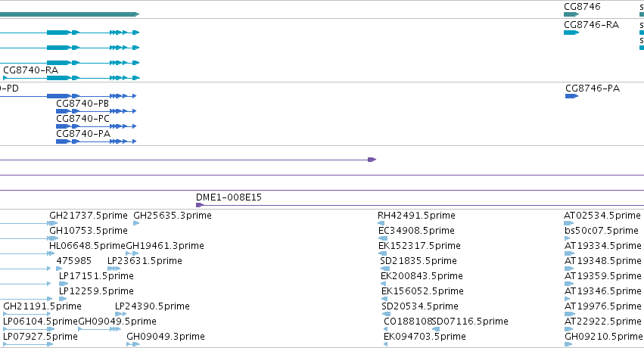Select the GH09049.3prime EST glyph
Viewport: 644px width, 348px height.
point(133,344)
